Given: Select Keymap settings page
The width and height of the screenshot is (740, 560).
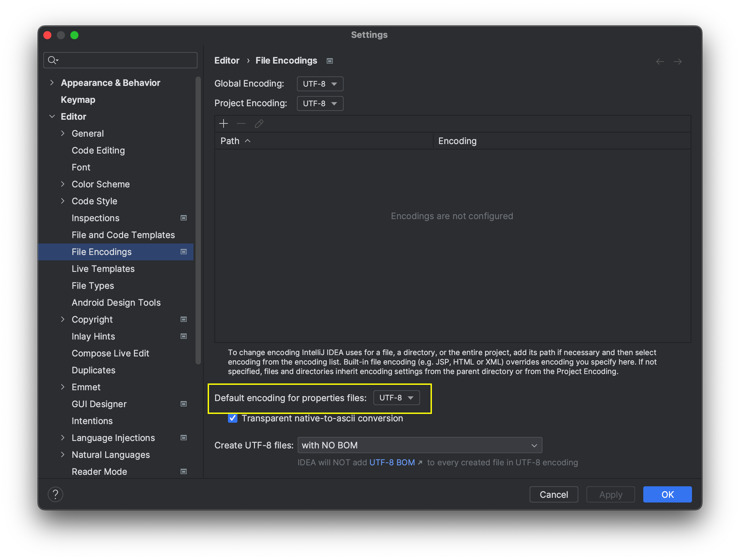Looking at the screenshot, I should coord(78,99).
